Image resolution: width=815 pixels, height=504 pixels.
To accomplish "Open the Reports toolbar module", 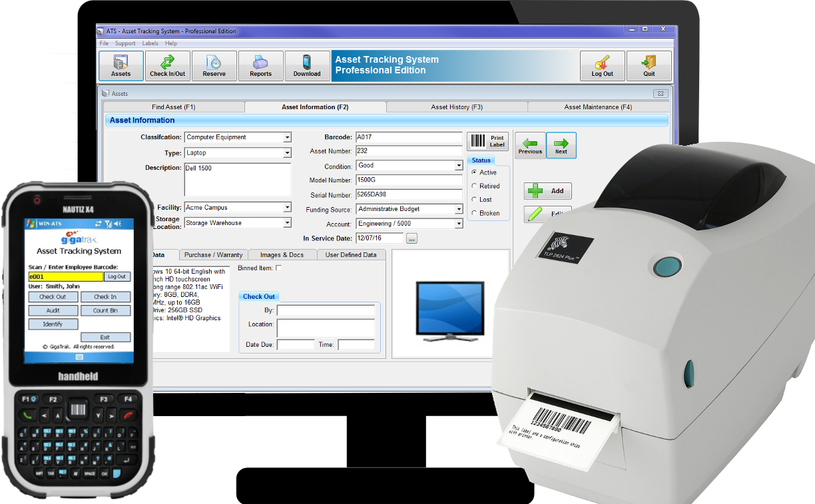I will coord(260,66).
